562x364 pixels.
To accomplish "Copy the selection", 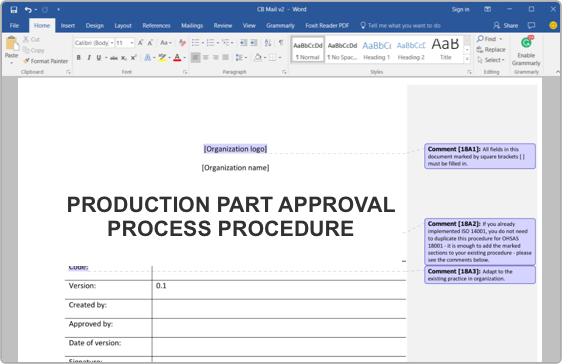I will pos(33,50).
